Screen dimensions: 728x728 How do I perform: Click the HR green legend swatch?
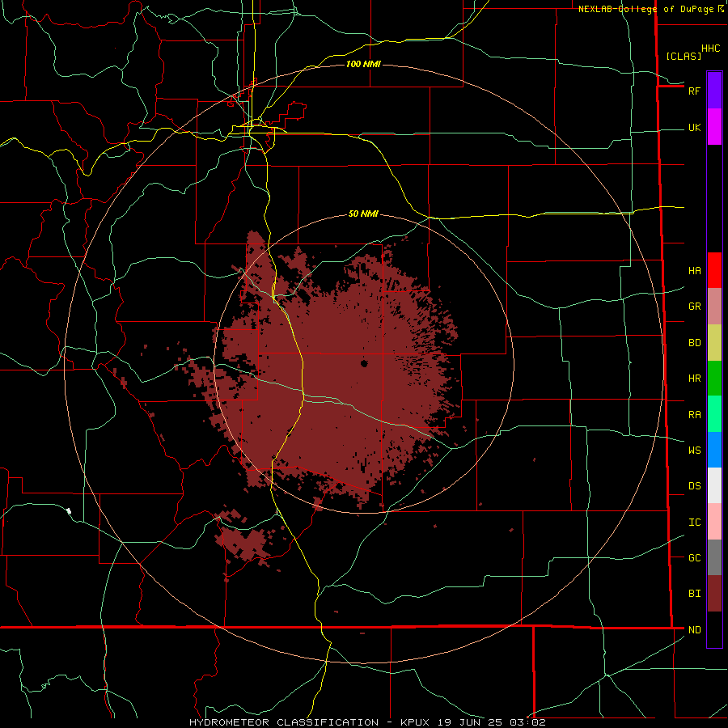[714, 378]
